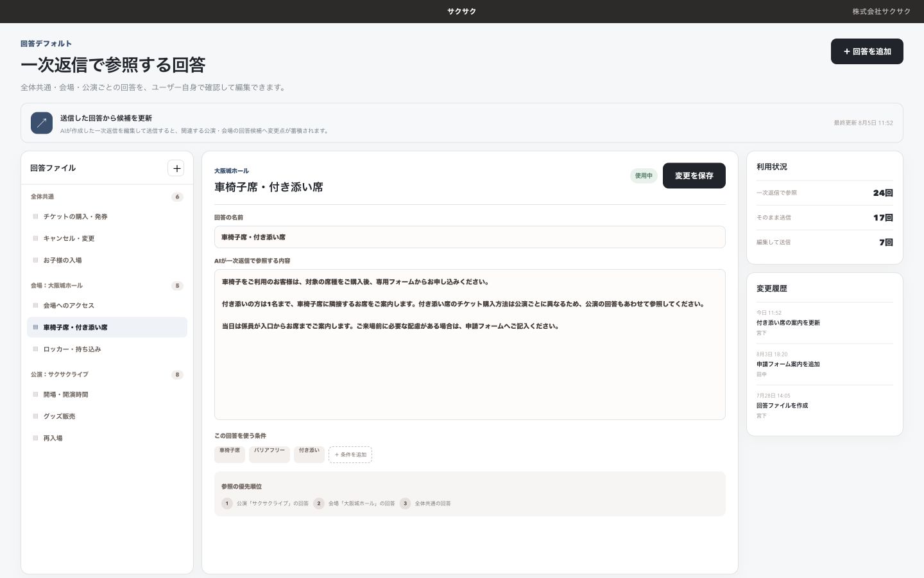Image resolution: width=924 pixels, height=578 pixels.
Task: Click the 17回 そのまま送信 value
Action: [883, 218]
